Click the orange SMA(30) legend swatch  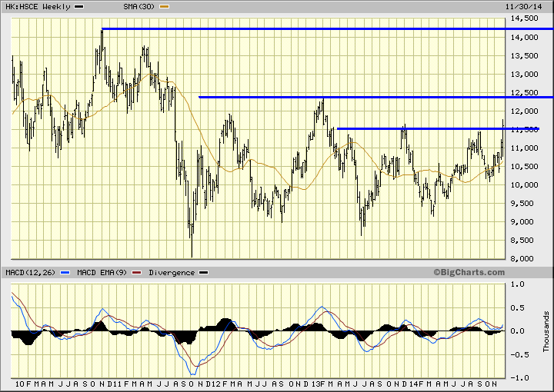pyautogui.click(x=165, y=7)
